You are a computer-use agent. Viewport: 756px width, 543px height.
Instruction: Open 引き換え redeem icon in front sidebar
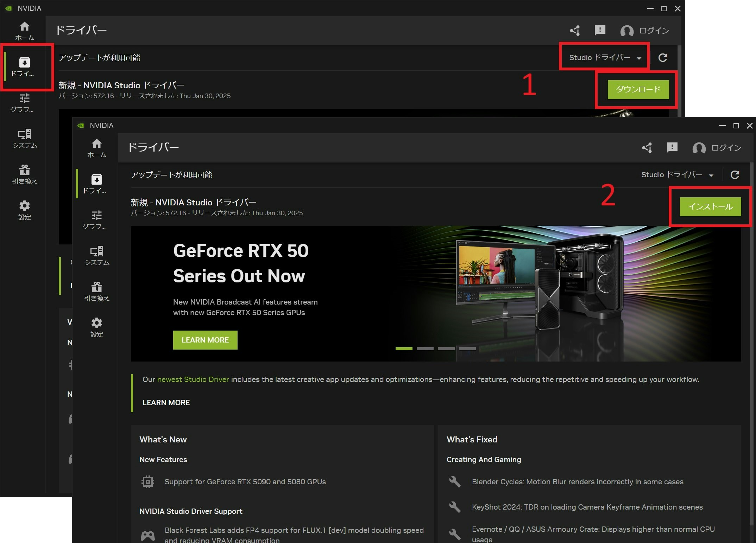coord(96,292)
